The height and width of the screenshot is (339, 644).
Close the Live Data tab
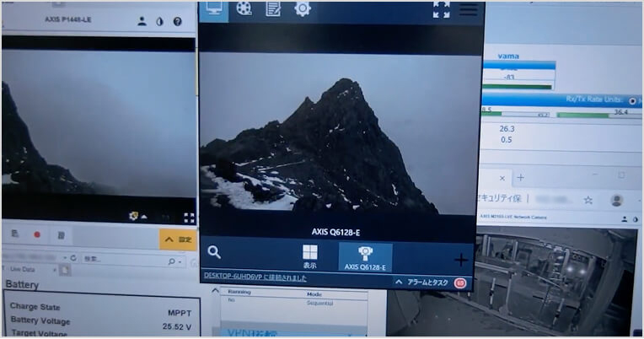[x=54, y=270]
